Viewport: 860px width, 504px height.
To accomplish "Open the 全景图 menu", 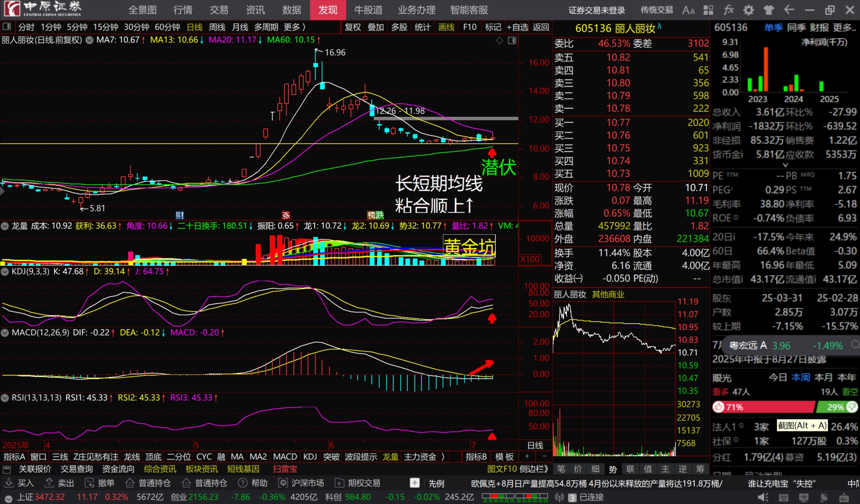I will [x=142, y=10].
